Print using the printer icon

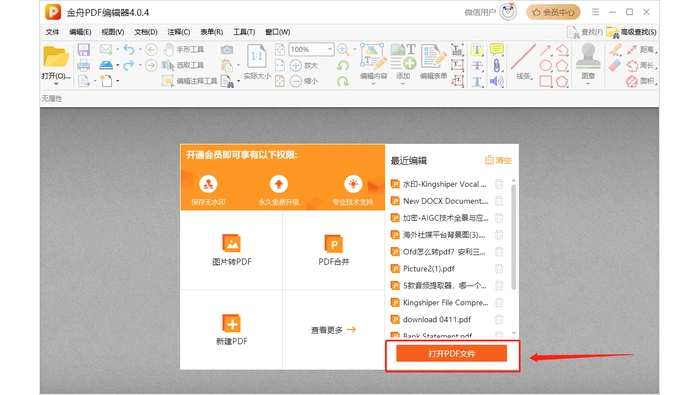tap(83, 66)
